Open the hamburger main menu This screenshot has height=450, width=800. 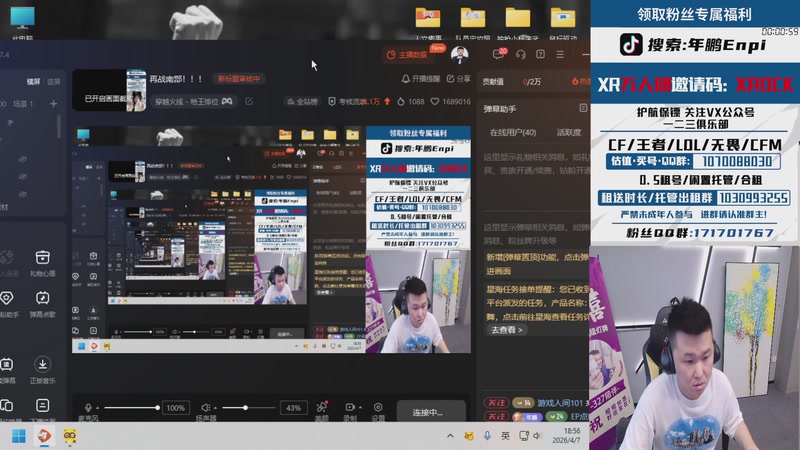560,54
